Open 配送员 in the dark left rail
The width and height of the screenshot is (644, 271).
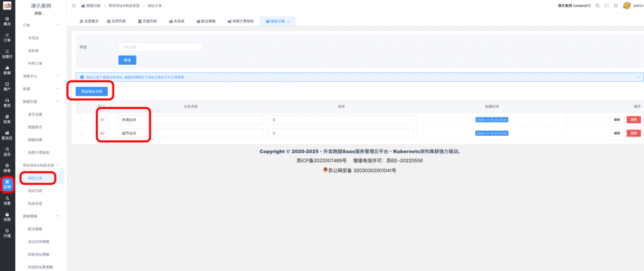(7, 135)
